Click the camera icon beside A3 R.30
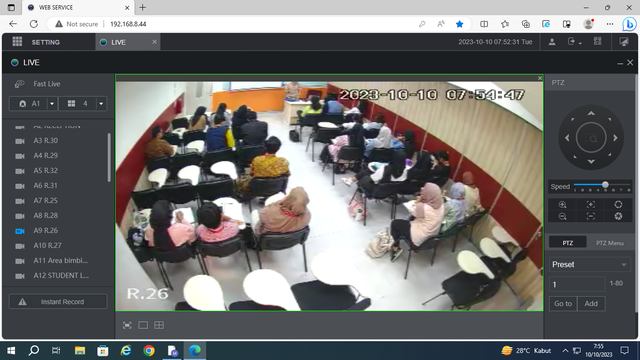This screenshot has height=360, width=640. [20, 141]
